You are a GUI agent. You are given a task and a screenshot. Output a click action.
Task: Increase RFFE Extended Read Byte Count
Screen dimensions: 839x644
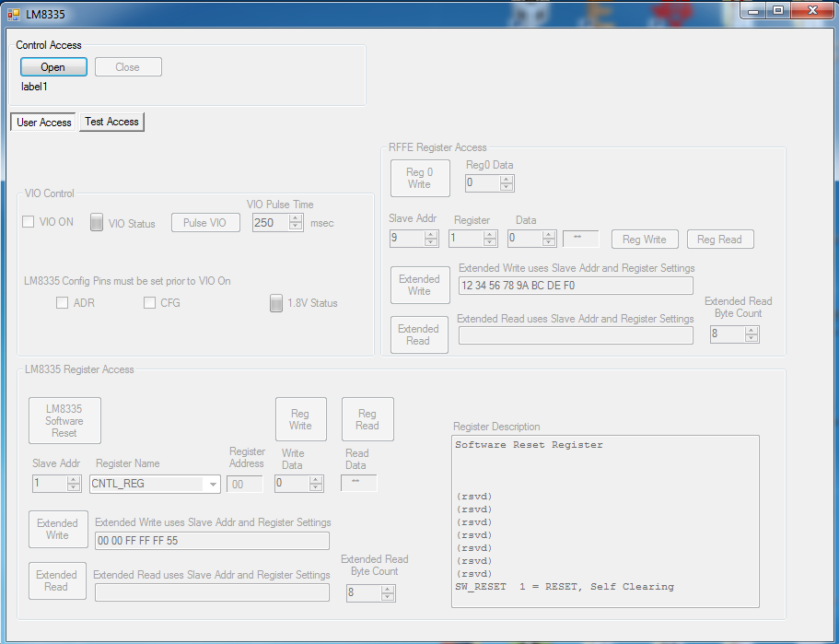click(x=752, y=331)
